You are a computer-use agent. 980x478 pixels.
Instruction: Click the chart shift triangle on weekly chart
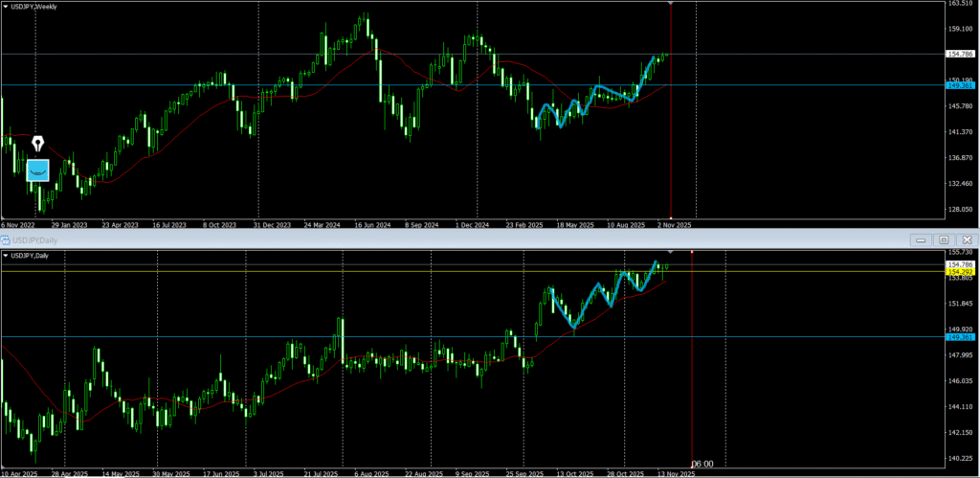pyautogui.click(x=670, y=4)
